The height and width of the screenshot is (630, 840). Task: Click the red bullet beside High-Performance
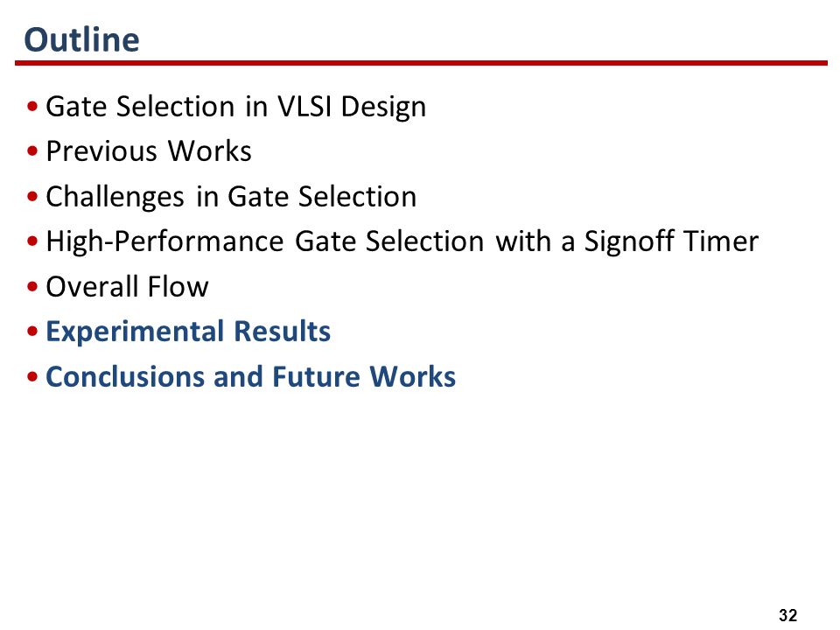click(x=32, y=241)
